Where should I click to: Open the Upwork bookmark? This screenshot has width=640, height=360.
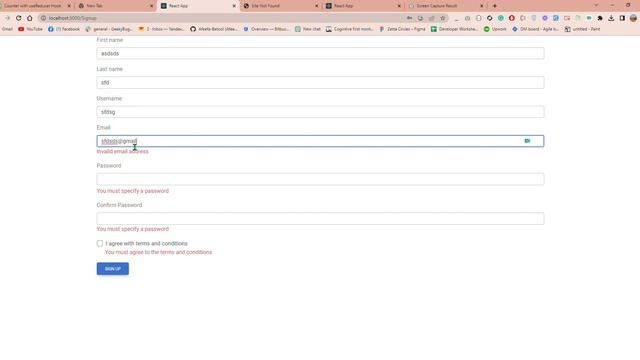495,29
